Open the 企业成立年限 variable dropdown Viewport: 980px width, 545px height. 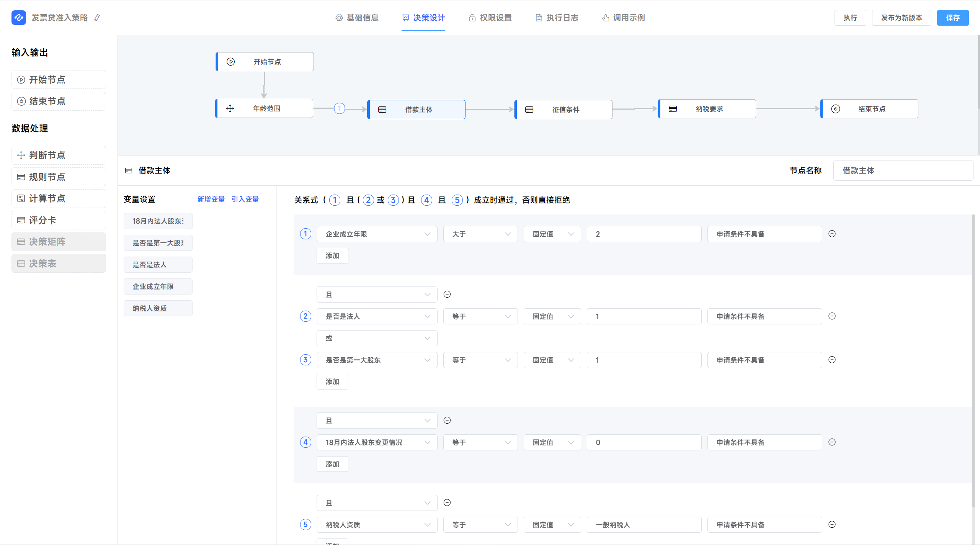click(377, 234)
